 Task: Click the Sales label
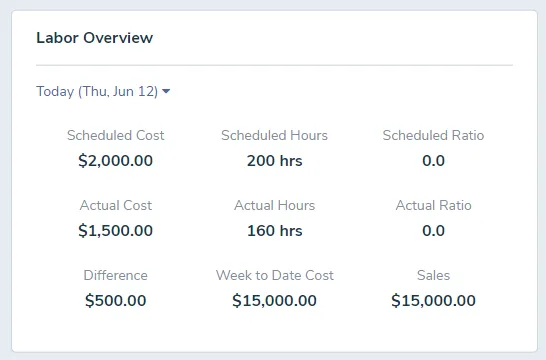[x=434, y=275]
